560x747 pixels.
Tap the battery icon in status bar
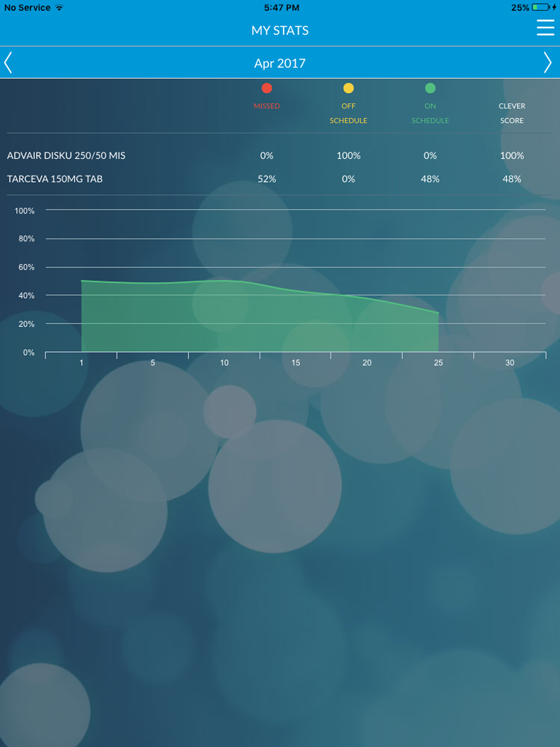pyautogui.click(x=541, y=7)
